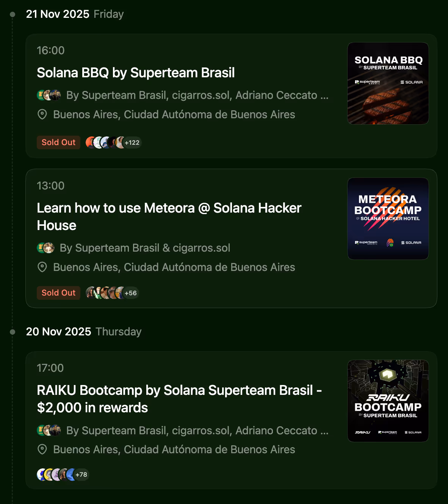Click Sold Out badge on Meteora event

point(58,293)
